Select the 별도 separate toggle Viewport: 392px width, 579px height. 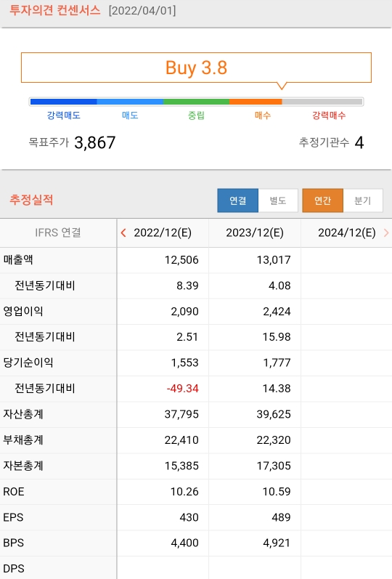[x=278, y=201]
